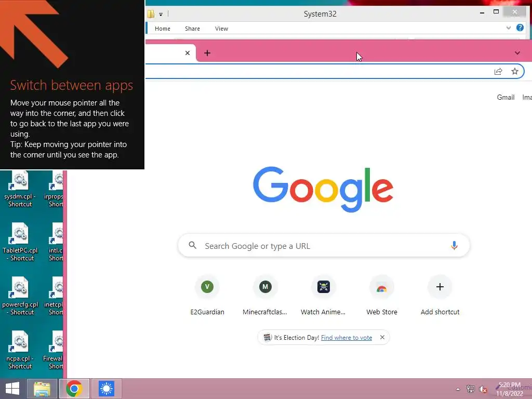Dismiss the Election Day notice
532x399 pixels.
point(382,337)
